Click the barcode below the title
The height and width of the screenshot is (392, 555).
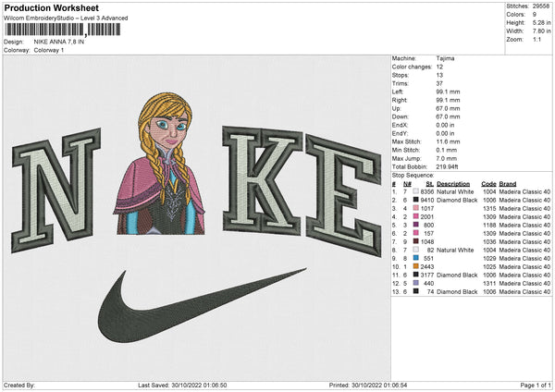pyautogui.click(x=62, y=30)
